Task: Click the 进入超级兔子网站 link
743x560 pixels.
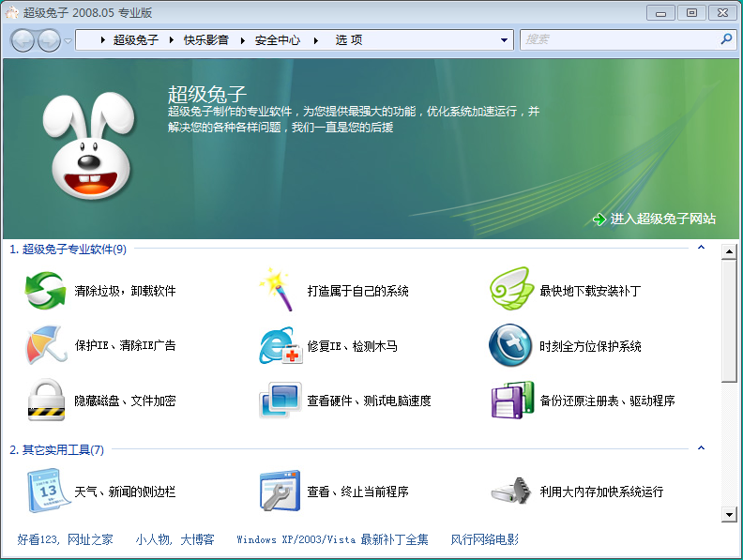Action: (x=662, y=219)
